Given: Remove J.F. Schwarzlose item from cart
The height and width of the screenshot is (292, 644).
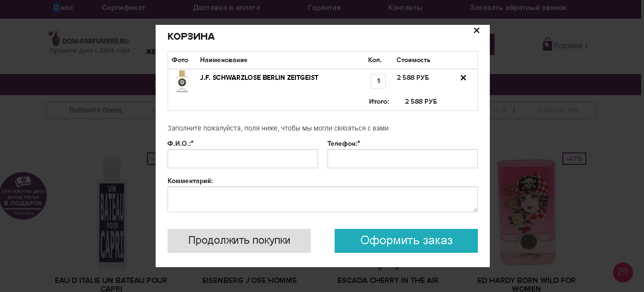Looking at the screenshot, I should click(463, 77).
